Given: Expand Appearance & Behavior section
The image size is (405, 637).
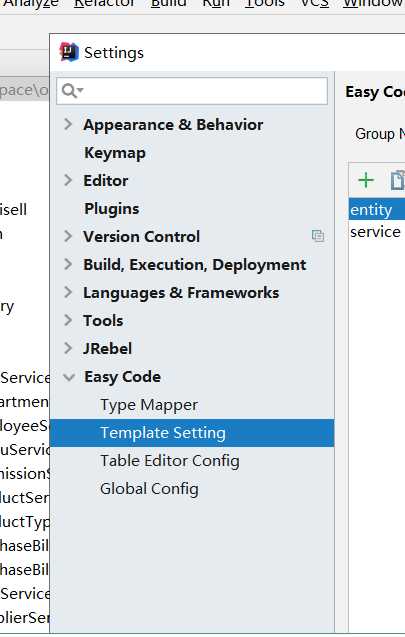Looking at the screenshot, I should click(68, 124).
